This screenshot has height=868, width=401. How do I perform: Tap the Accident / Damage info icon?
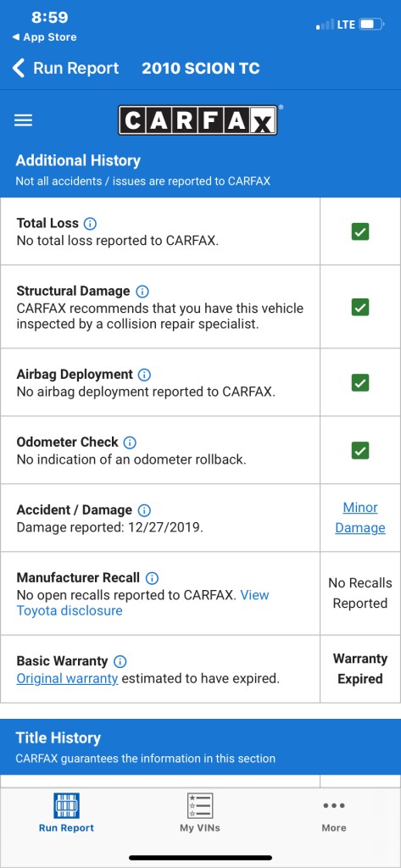(x=144, y=510)
